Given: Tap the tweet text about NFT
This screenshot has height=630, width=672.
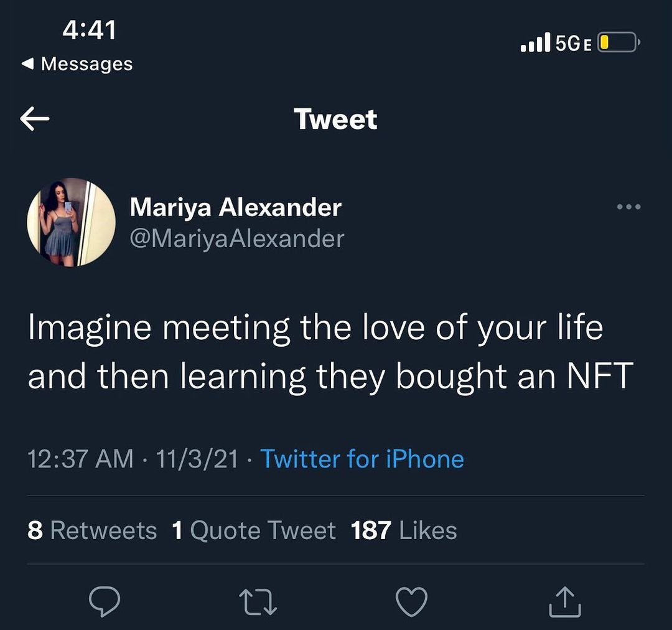Looking at the screenshot, I should click(330, 352).
